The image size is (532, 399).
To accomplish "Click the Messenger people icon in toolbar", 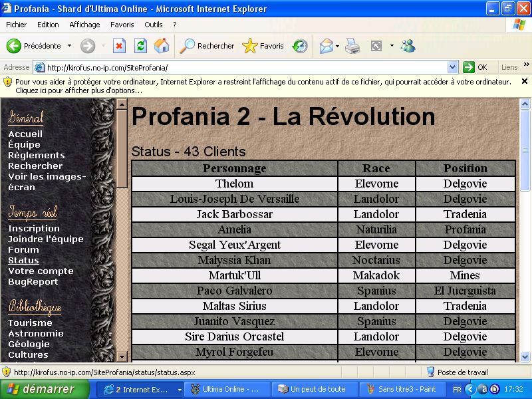I will (x=408, y=46).
